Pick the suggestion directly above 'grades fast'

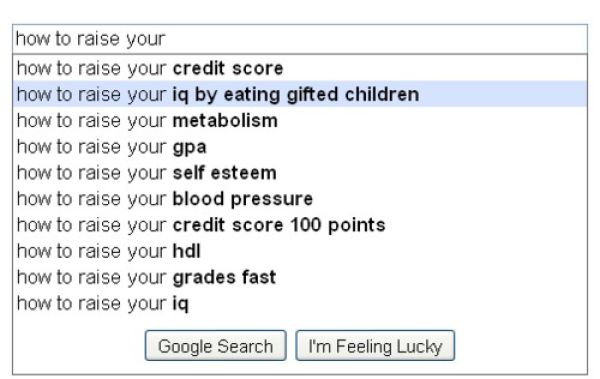click(x=300, y=251)
